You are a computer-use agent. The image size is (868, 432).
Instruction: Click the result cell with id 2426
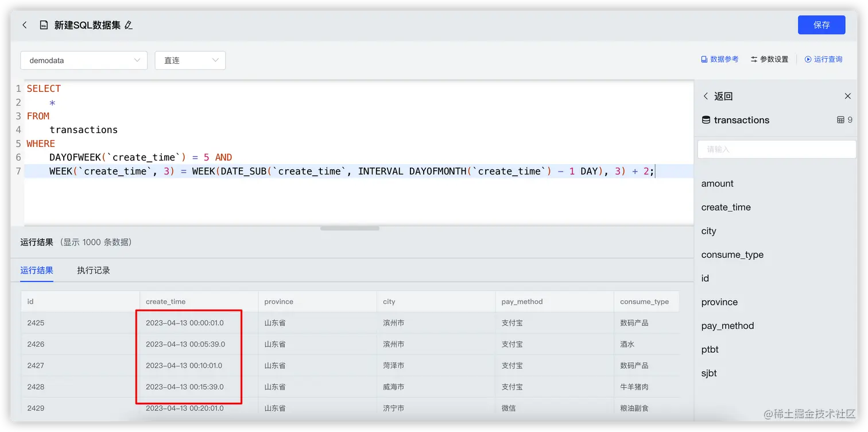80,344
